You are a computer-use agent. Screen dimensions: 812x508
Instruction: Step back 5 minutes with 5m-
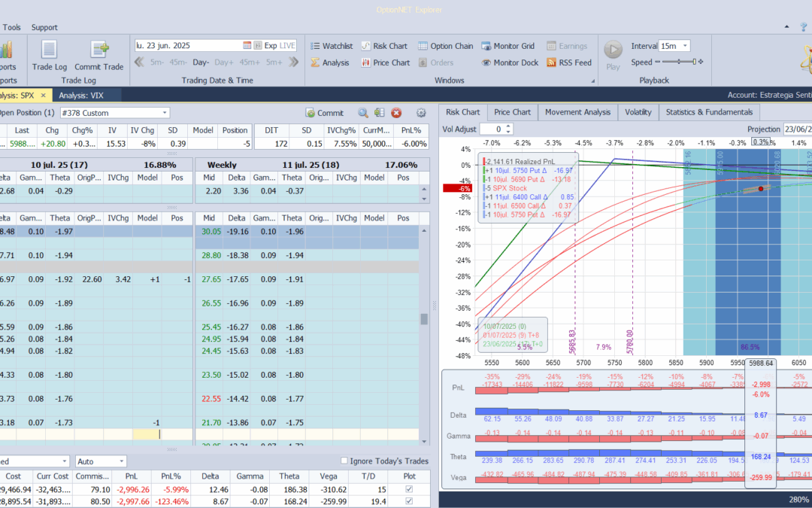tap(157, 62)
